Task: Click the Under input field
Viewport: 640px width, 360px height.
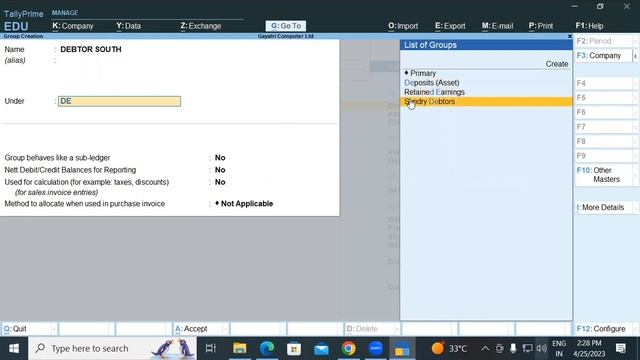Action: click(x=119, y=101)
